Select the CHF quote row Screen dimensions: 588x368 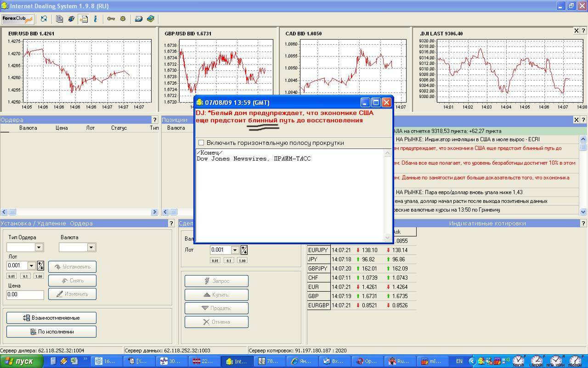coord(362,278)
